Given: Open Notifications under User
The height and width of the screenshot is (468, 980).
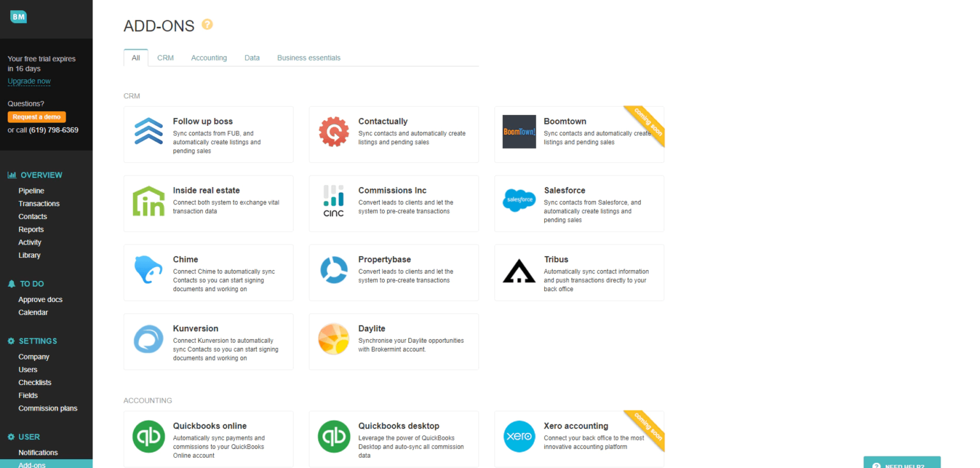Looking at the screenshot, I should 38,453.
